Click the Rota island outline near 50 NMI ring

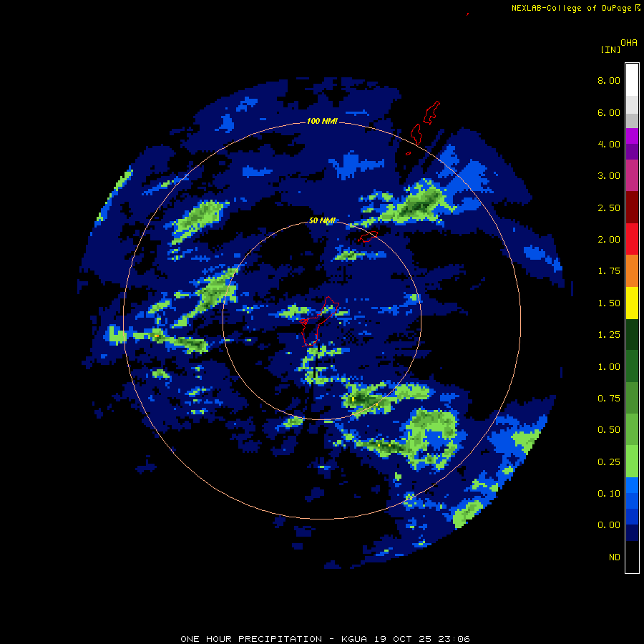pyautogui.click(x=368, y=237)
